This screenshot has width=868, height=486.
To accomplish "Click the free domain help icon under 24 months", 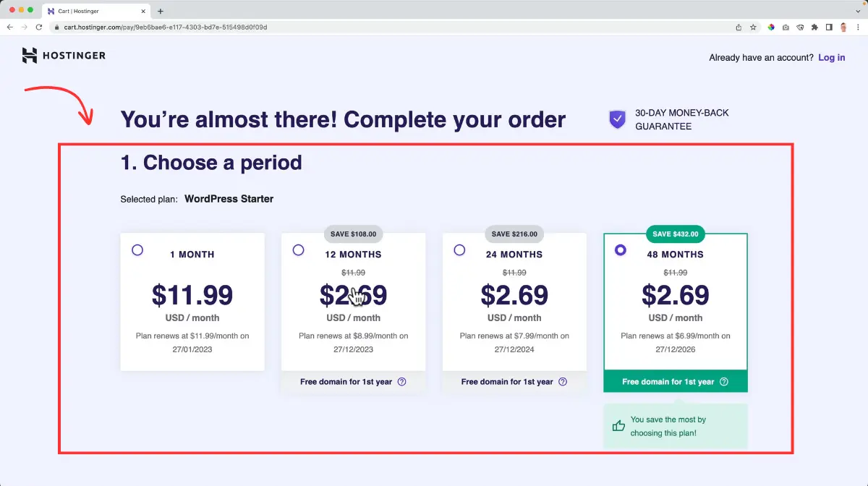I will coord(563,382).
